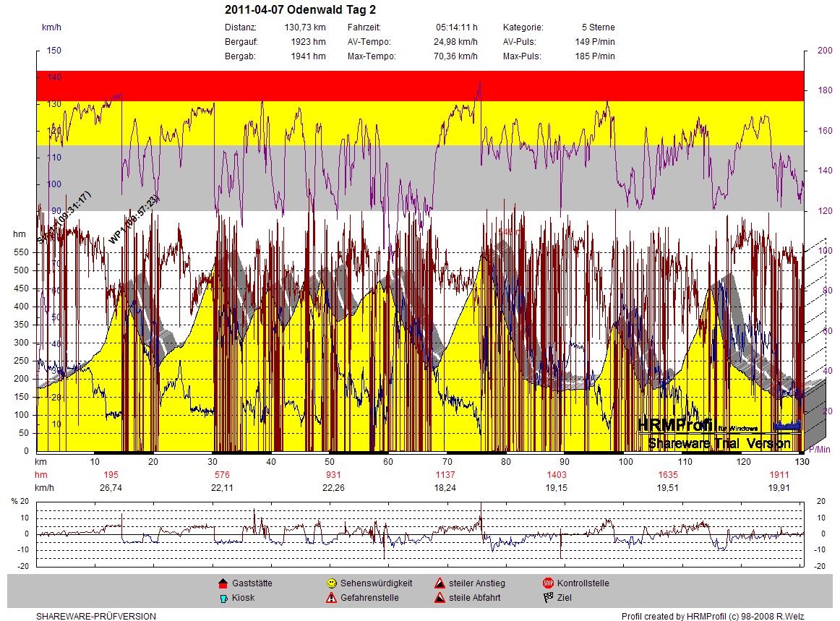The width and height of the screenshot is (840, 621).
Task: Select the Sehenswürdigkeit smiley icon
Action: click(x=331, y=583)
